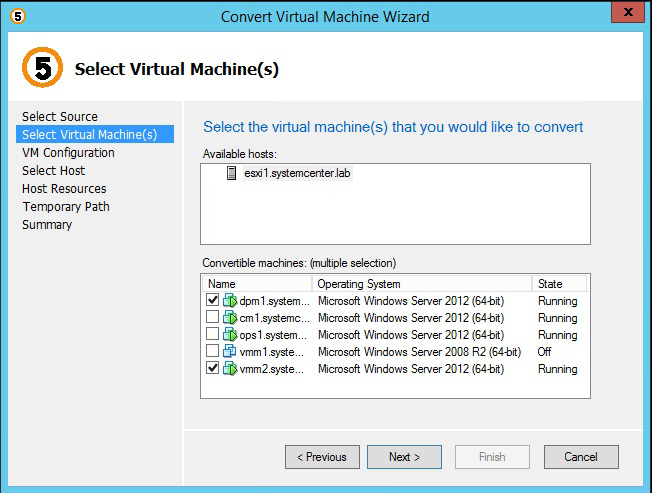Enable the ops1 machine checkbox
The height and width of the screenshot is (493, 652).
[213, 335]
